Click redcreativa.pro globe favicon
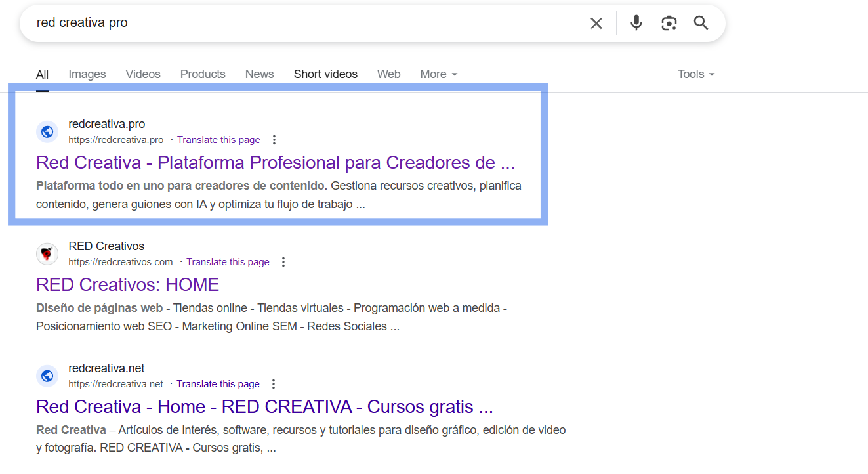868x474 pixels. pos(47,132)
